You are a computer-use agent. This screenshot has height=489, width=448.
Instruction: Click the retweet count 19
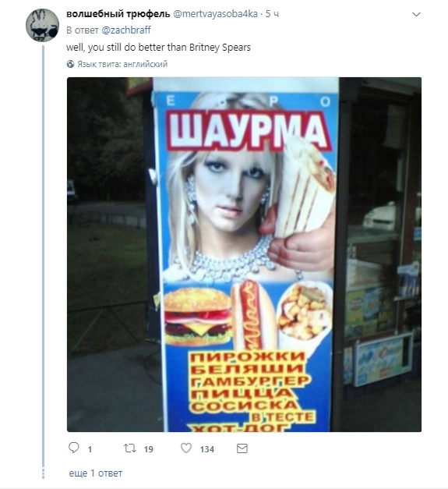tap(148, 449)
